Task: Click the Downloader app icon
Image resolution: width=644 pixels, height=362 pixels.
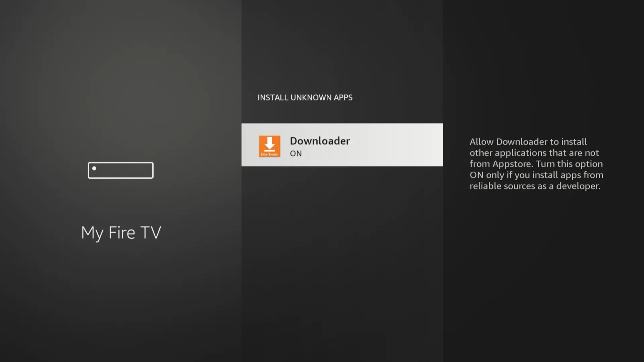Action: point(269,145)
